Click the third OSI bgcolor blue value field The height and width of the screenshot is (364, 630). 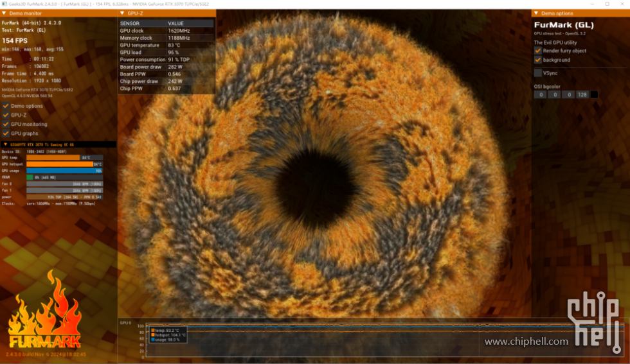tap(568, 95)
